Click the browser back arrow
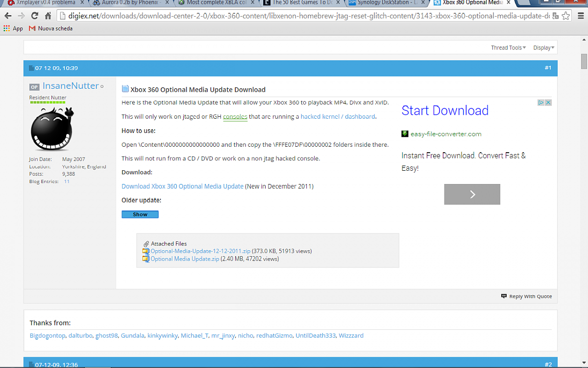 click(8, 16)
